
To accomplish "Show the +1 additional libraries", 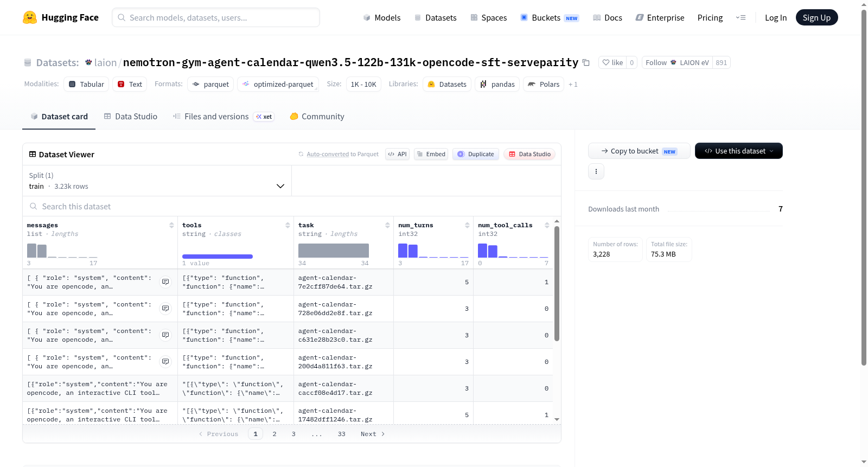I will click(573, 85).
